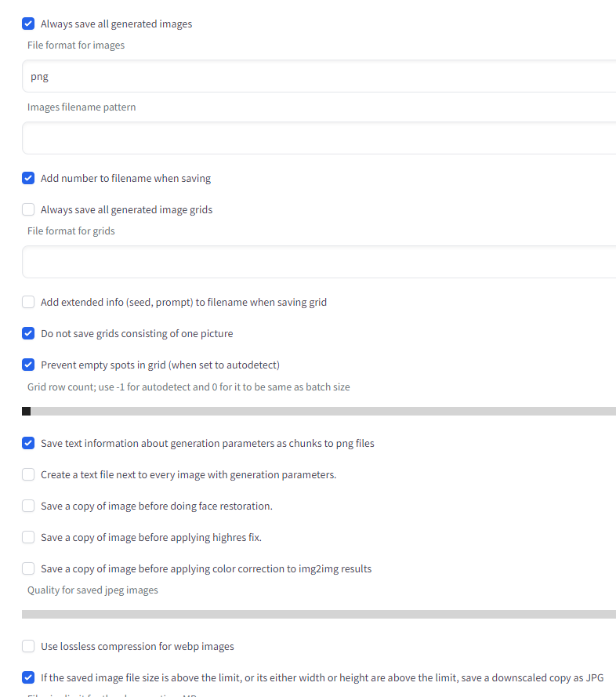Viewport: 616px width, 697px height.
Task: Check 'Add extended info to filename when saving grid'
Action: tap(28, 302)
